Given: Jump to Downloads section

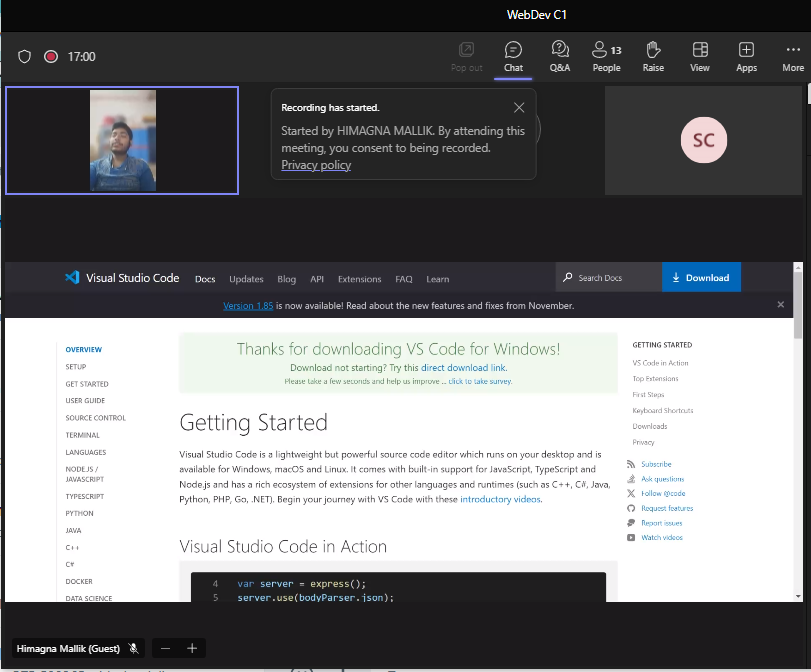Looking at the screenshot, I should 650,426.
